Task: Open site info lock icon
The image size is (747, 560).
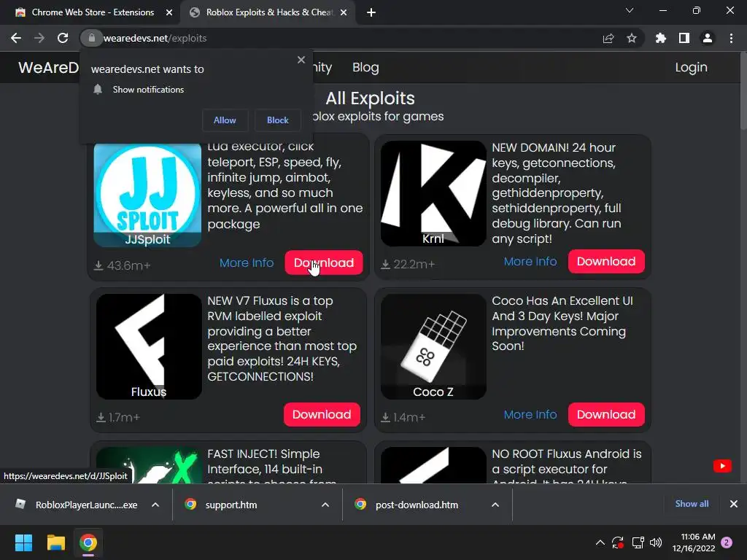Action: (91, 38)
